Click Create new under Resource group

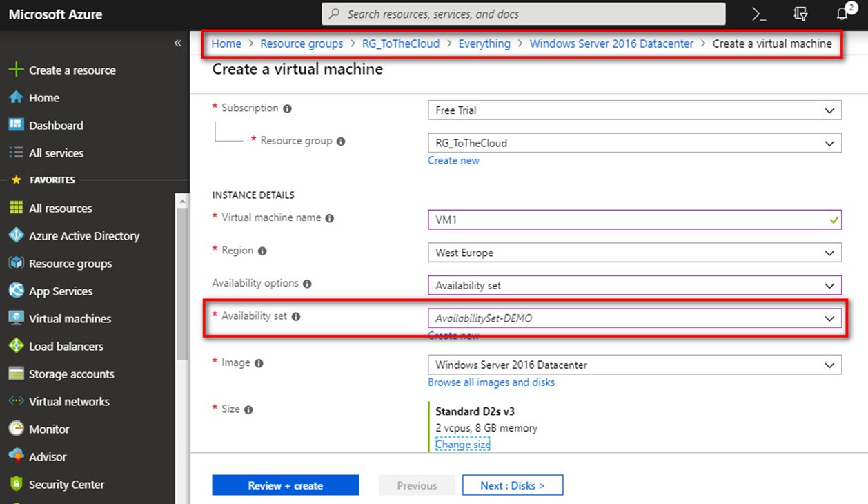coord(453,160)
